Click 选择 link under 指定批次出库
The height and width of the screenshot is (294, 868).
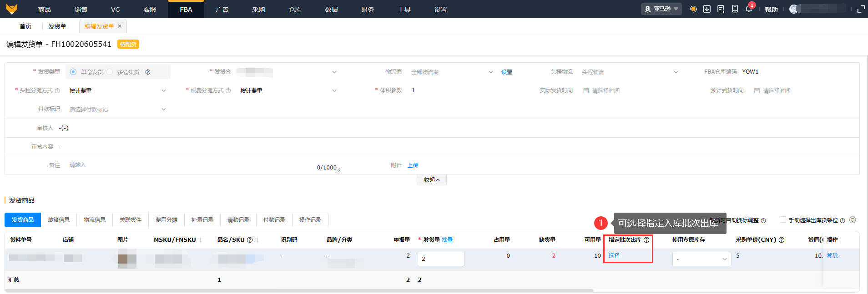pyautogui.click(x=614, y=256)
